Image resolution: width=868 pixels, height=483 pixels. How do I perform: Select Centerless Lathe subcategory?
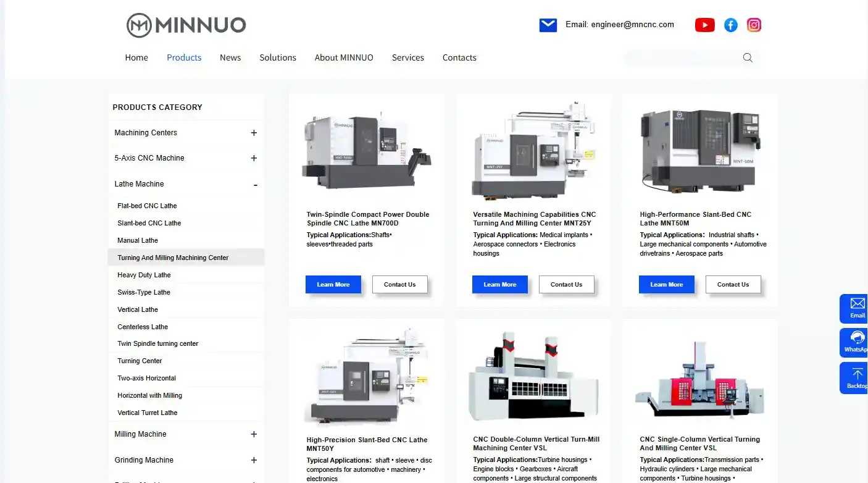point(143,327)
